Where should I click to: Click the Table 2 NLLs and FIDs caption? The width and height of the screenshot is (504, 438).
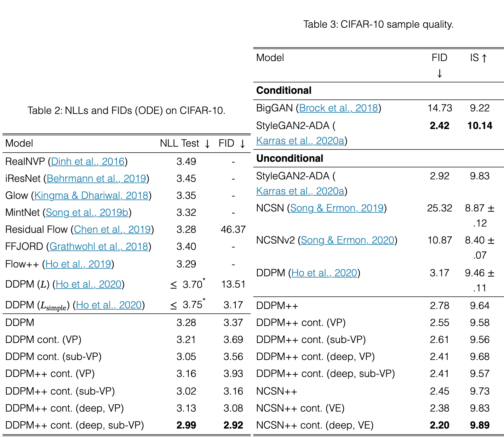(x=126, y=110)
